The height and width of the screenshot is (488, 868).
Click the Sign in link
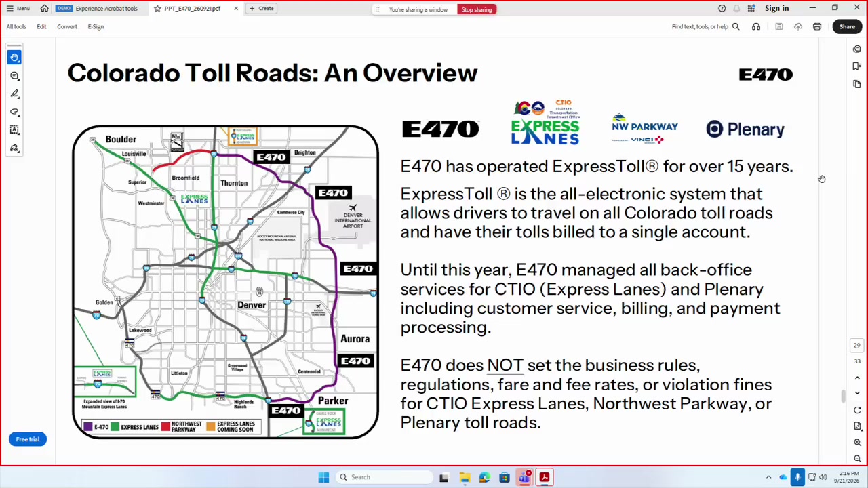click(776, 8)
